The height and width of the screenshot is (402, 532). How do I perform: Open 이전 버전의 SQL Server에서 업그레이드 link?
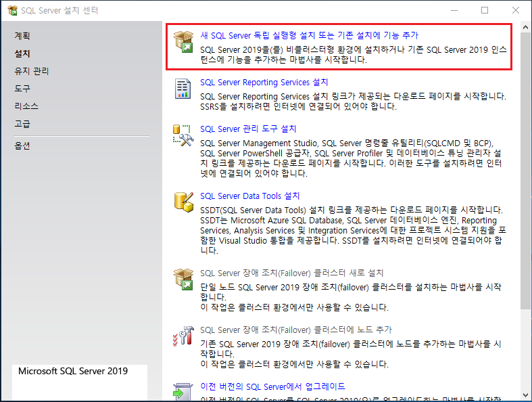[272, 386]
